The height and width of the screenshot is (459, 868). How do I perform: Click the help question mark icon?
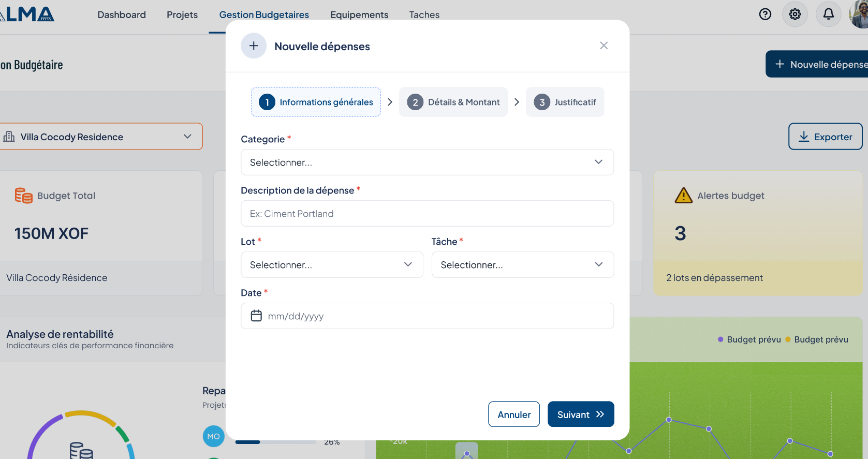click(765, 14)
